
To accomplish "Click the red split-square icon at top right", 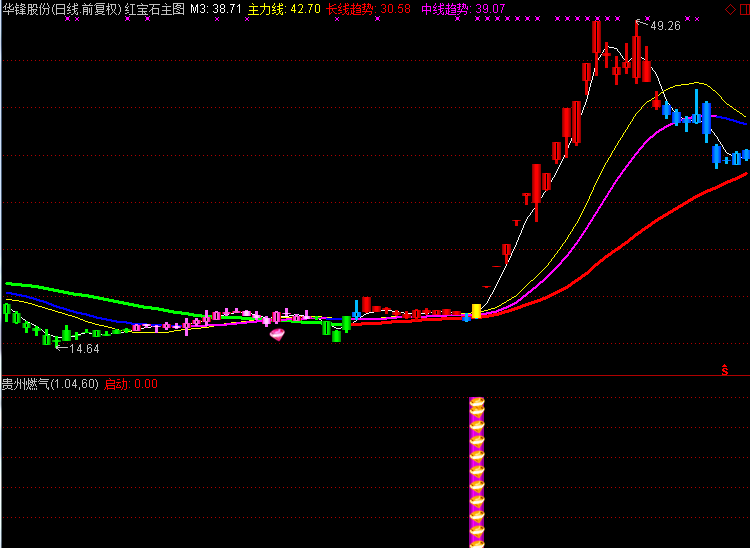I will coord(742,9).
